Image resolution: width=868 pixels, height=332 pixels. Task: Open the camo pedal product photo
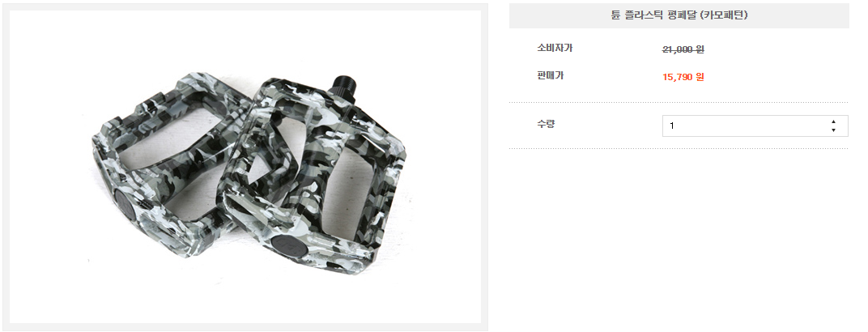(x=245, y=167)
